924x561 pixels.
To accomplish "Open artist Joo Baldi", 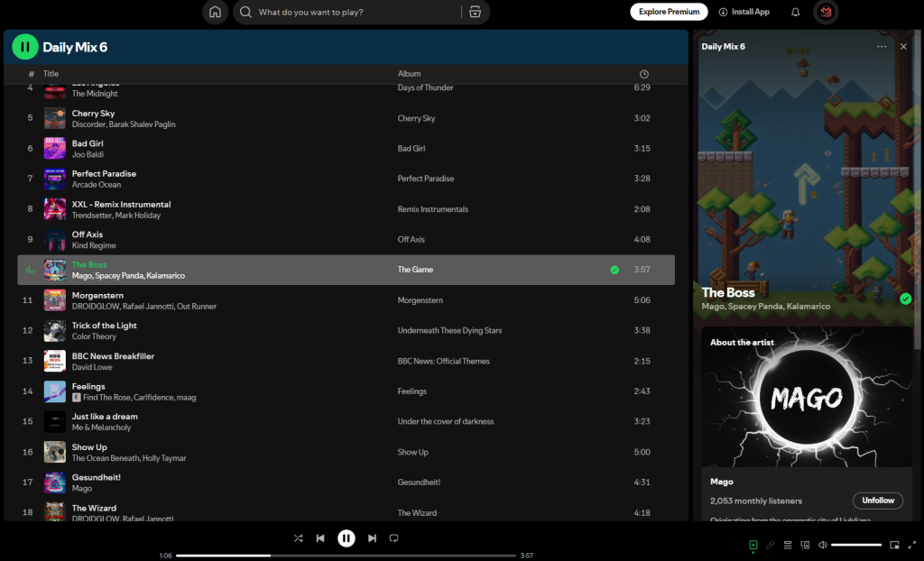I will (88, 154).
